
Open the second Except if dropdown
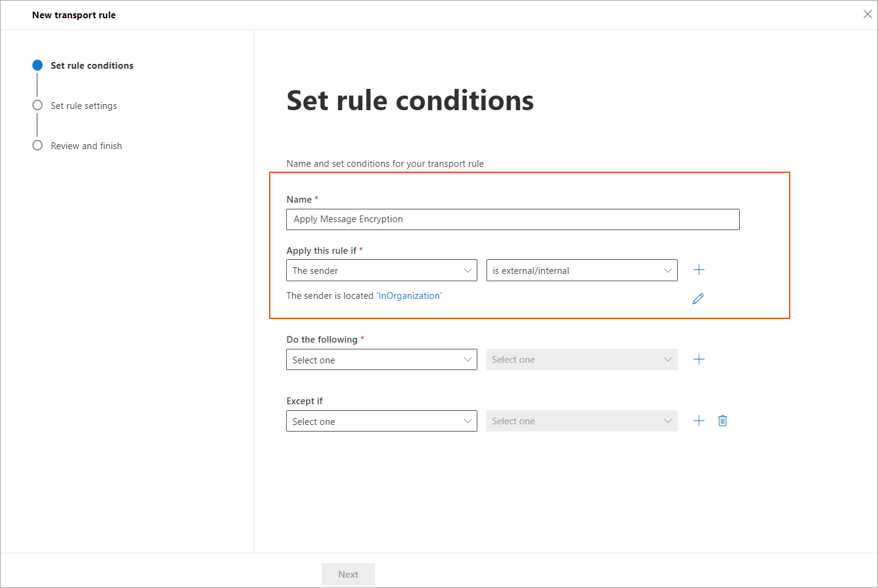[581, 421]
